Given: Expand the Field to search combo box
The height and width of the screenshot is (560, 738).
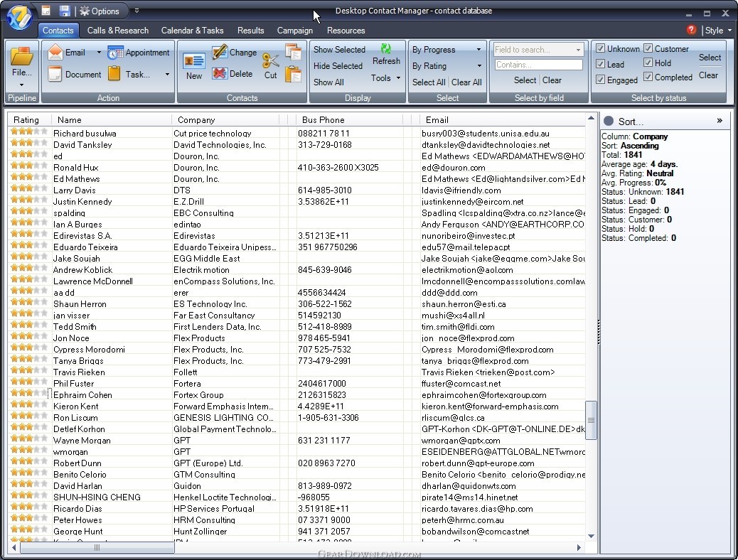Looking at the screenshot, I should 578,50.
